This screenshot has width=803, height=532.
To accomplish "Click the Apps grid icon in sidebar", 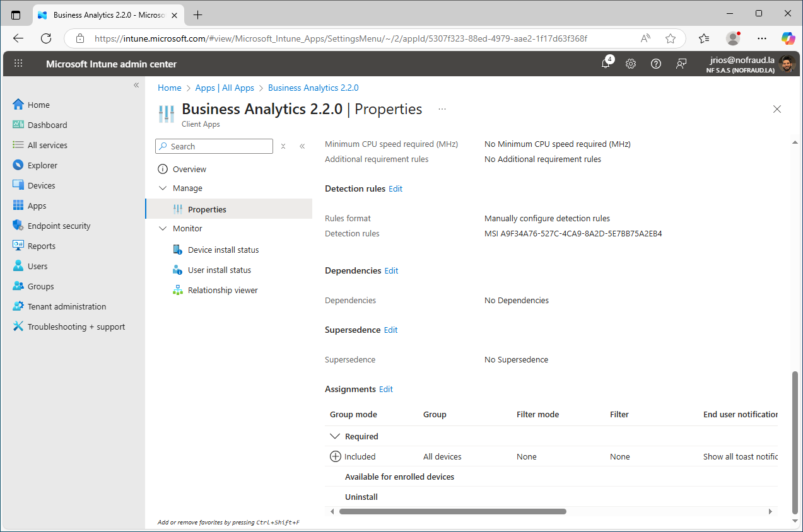I will tap(18, 205).
